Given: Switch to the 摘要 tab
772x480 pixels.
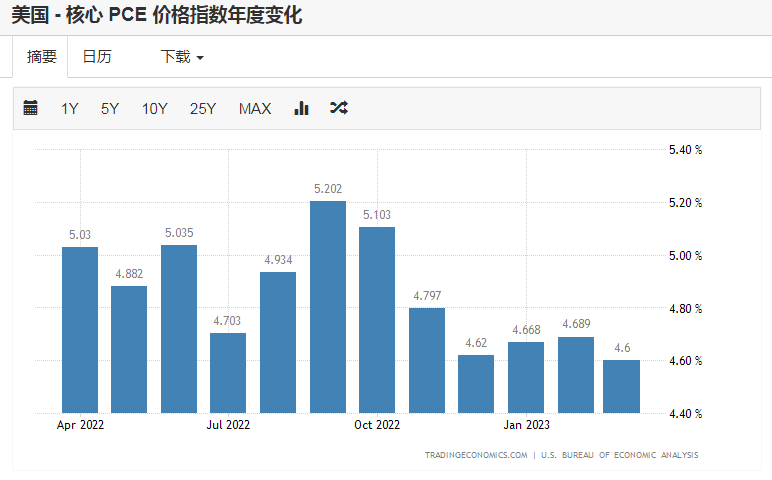Looking at the screenshot, I should [41, 57].
